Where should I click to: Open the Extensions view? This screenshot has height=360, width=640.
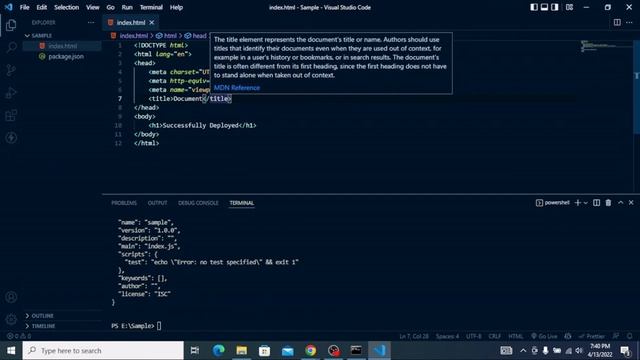click(11, 115)
